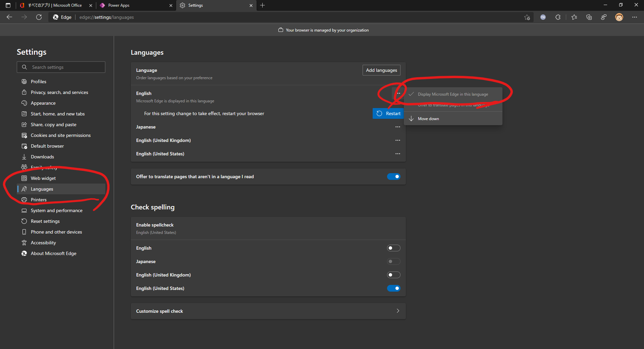Click the refresh page button
This screenshot has height=349, width=644.
[39, 17]
